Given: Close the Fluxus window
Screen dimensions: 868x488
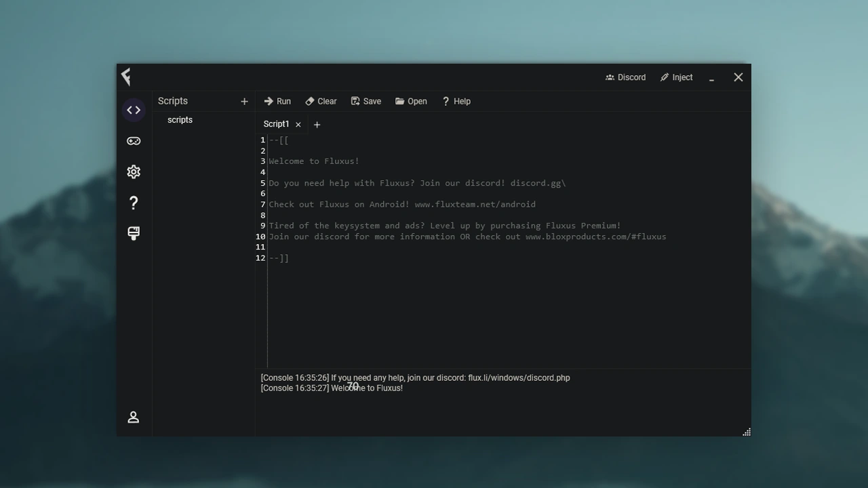Looking at the screenshot, I should coord(738,77).
